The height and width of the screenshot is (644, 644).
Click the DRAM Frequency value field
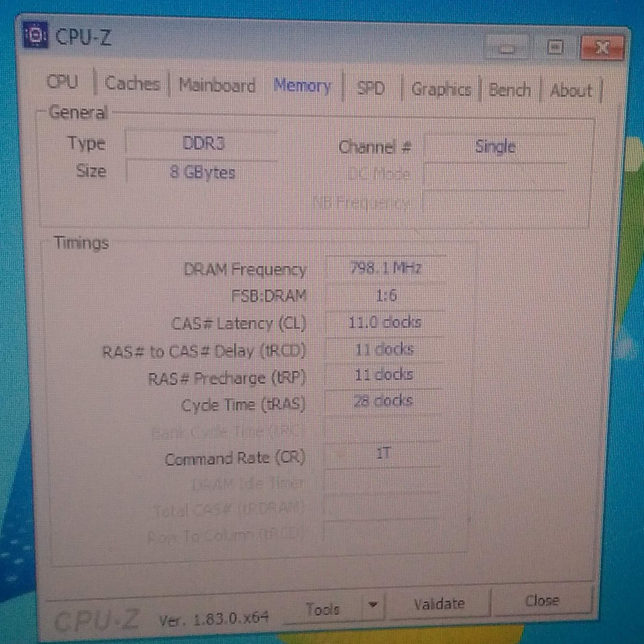pyautogui.click(x=385, y=268)
